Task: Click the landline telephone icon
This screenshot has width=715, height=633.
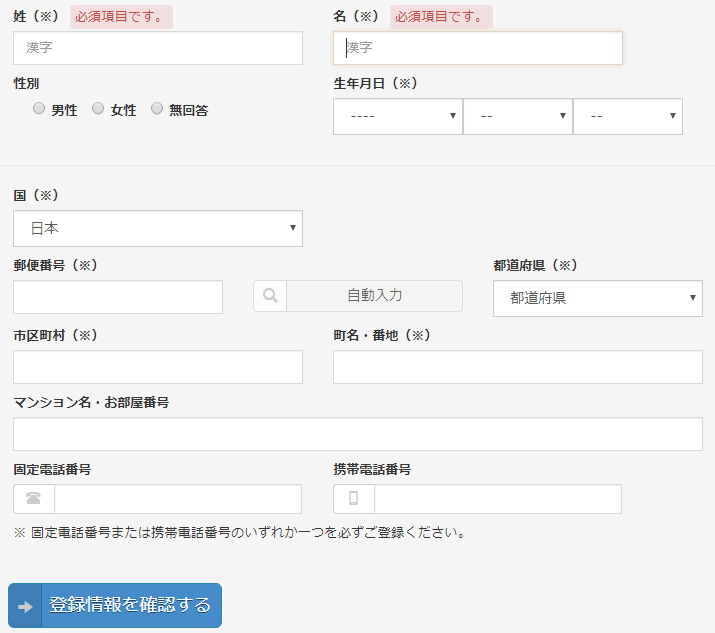Action: (x=33, y=498)
